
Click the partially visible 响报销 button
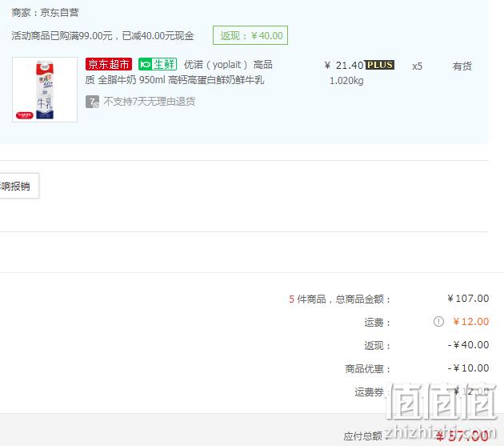pos(19,186)
